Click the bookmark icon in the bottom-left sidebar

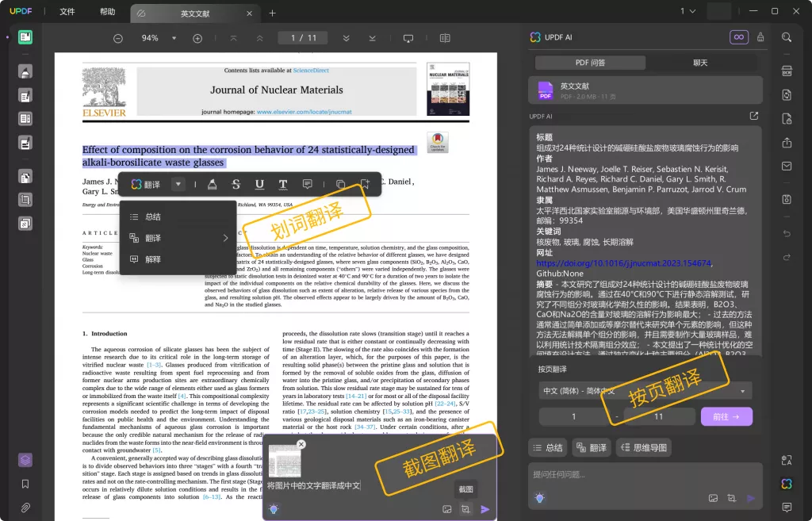pyautogui.click(x=25, y=484)
